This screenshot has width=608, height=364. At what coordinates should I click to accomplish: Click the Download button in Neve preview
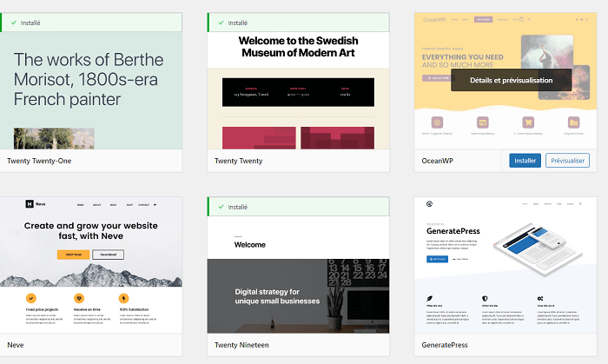tap(109, 255)
